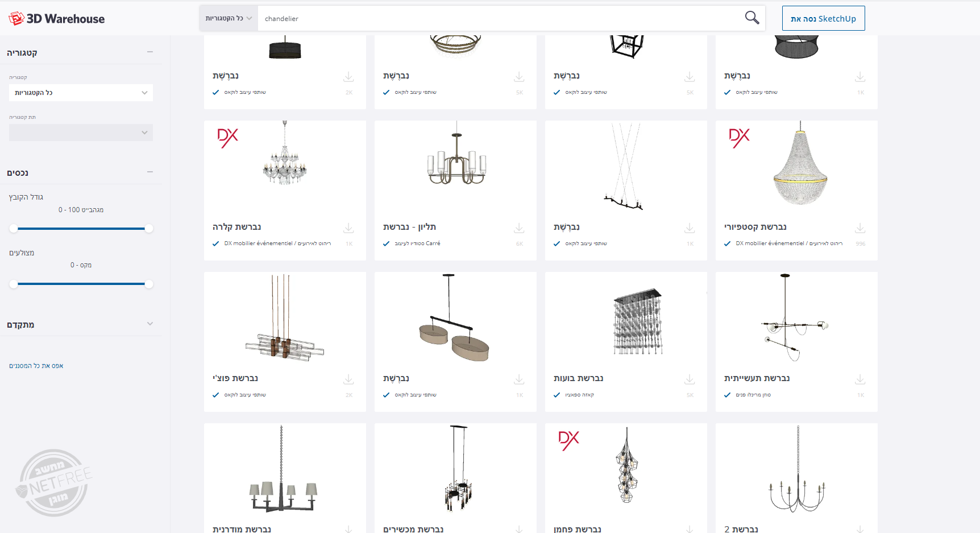Viewport: 980px width, 533px height.
Task: Click the file size slider right handle
Action: click(x=149, y=229)
